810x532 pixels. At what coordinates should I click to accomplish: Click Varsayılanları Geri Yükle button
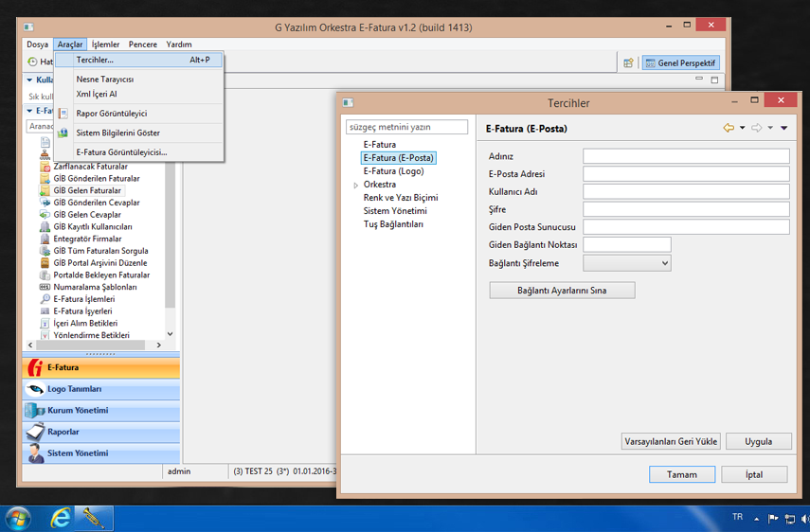tap(671, 442)
